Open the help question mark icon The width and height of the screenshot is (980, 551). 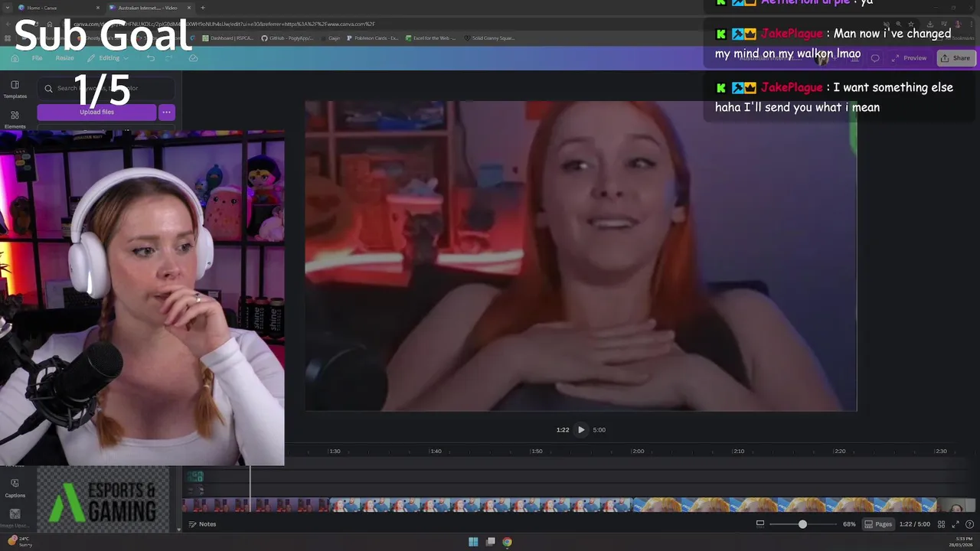(969, 524)
